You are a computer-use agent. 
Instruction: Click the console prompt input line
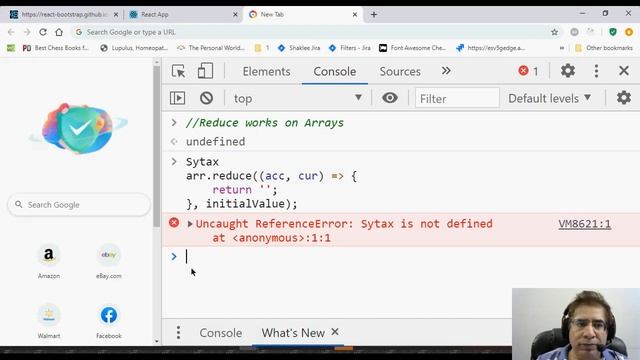pyautogui.click(x=400, y=257)
